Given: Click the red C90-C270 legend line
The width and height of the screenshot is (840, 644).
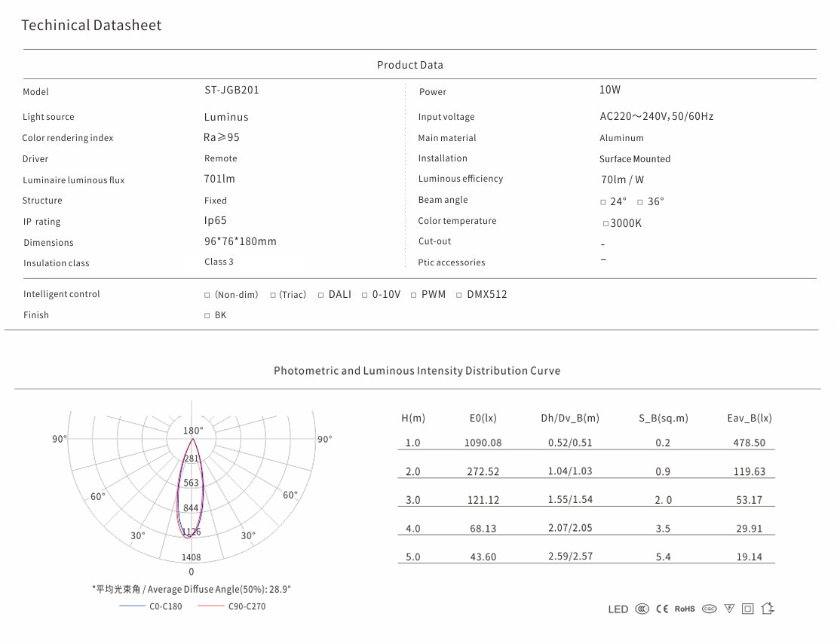Looking at the screenshot, I should [211, 606].
